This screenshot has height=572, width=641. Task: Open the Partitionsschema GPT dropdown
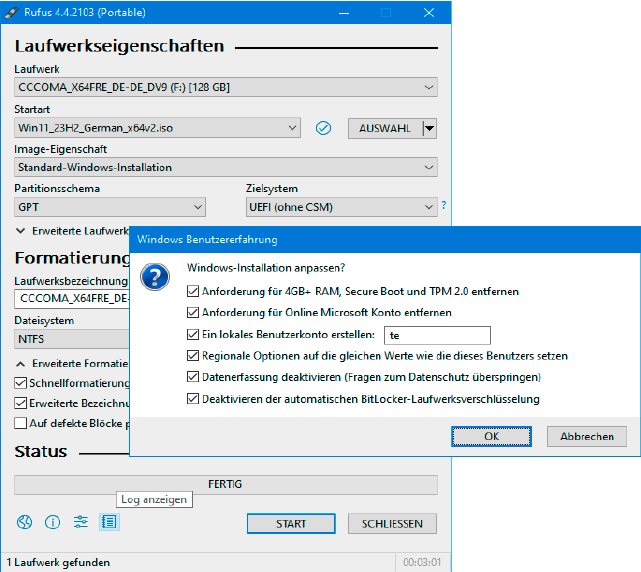pos(110,207)
